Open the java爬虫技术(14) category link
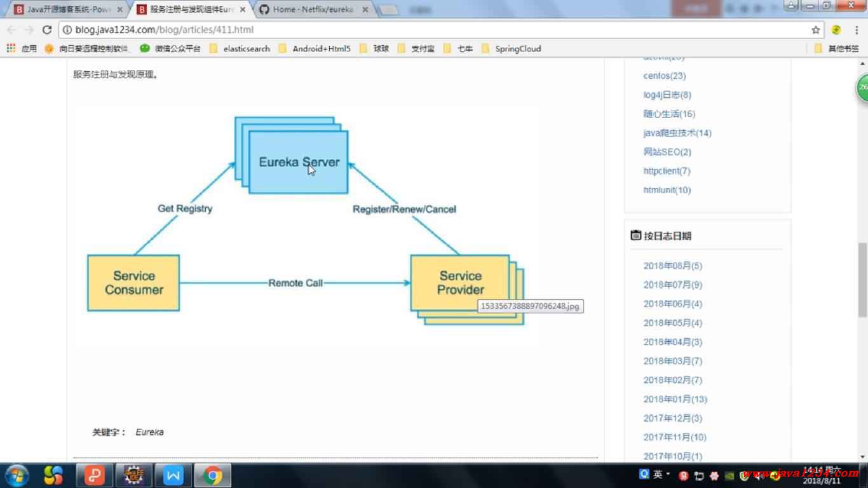 click(677, 133)
